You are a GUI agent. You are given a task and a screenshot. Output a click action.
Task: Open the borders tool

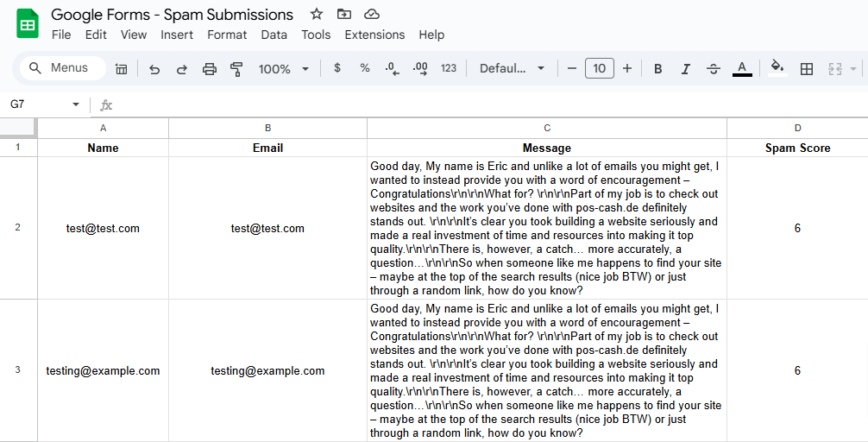[807, 69]
